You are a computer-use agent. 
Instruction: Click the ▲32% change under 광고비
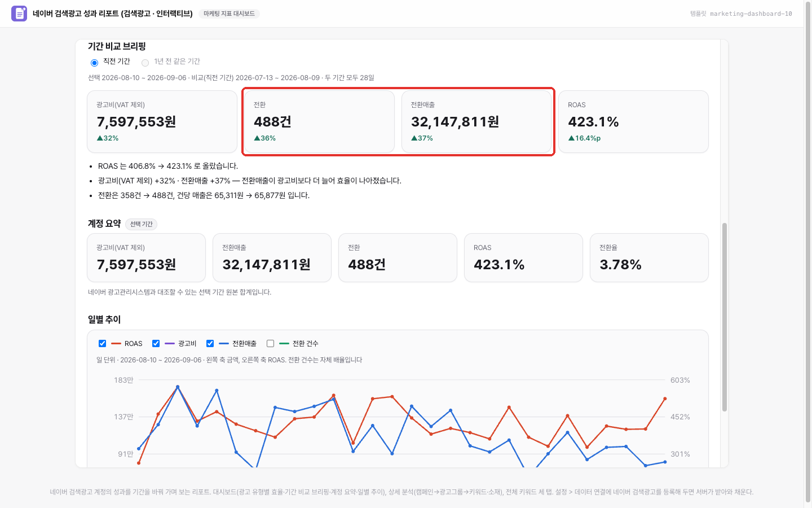[108, 138]
